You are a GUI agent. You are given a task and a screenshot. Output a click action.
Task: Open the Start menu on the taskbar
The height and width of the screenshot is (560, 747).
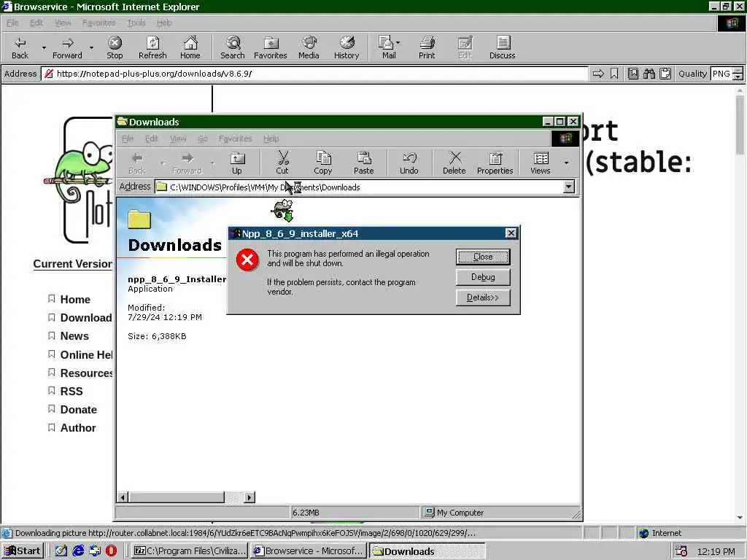click(x=23, y=551)
